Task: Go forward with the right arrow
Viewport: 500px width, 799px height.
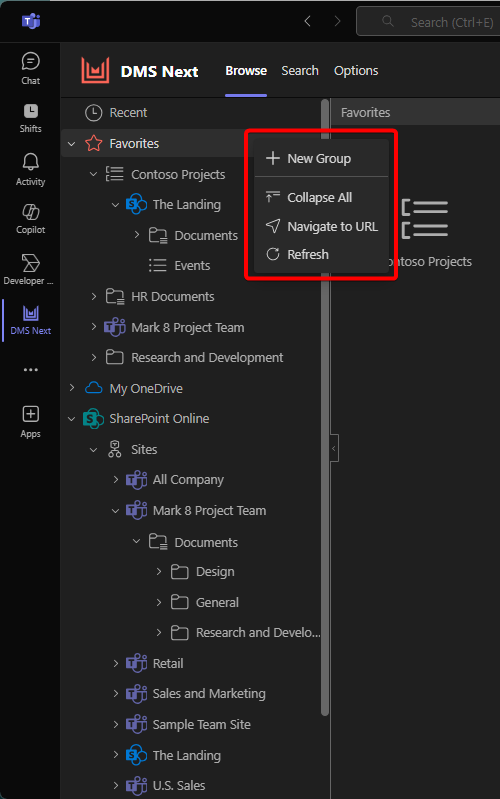Action: (337, 21)
